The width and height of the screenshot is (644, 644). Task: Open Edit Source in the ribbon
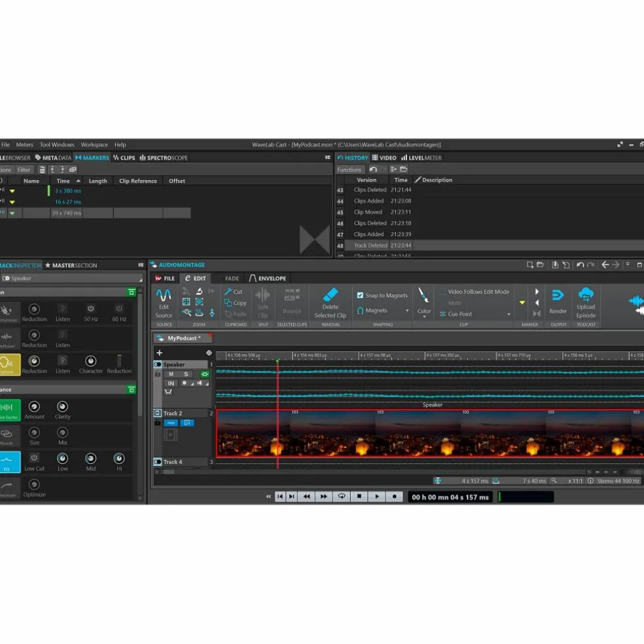tap(164, 303)
